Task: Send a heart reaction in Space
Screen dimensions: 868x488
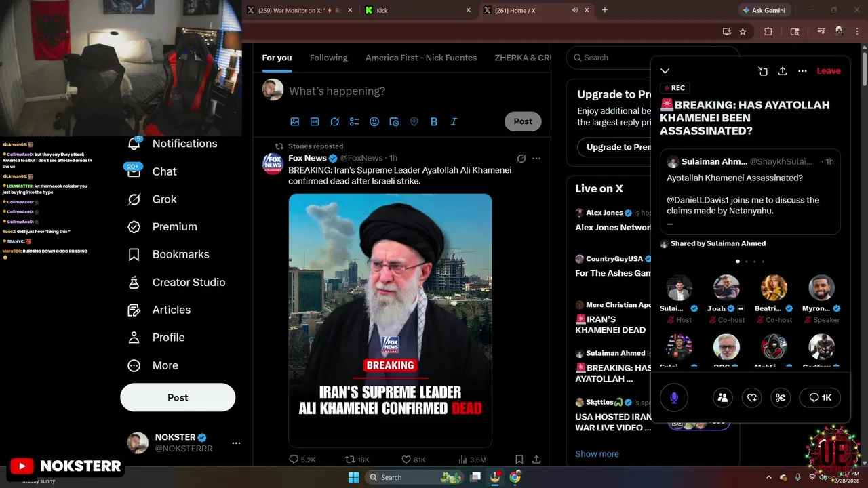Action: 751,398
